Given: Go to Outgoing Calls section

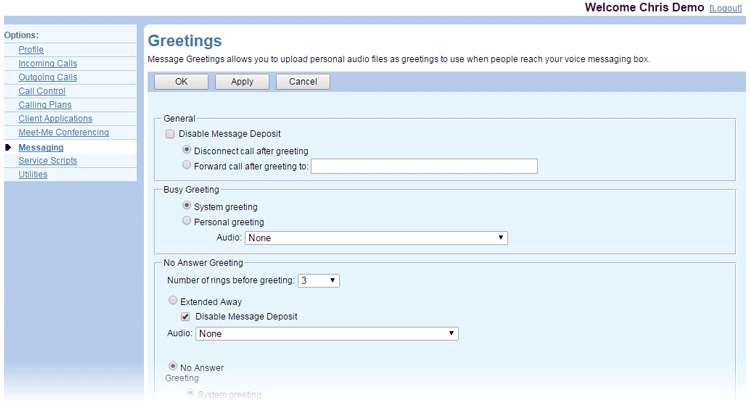Looking at the screenshot, I should [47, 77].
